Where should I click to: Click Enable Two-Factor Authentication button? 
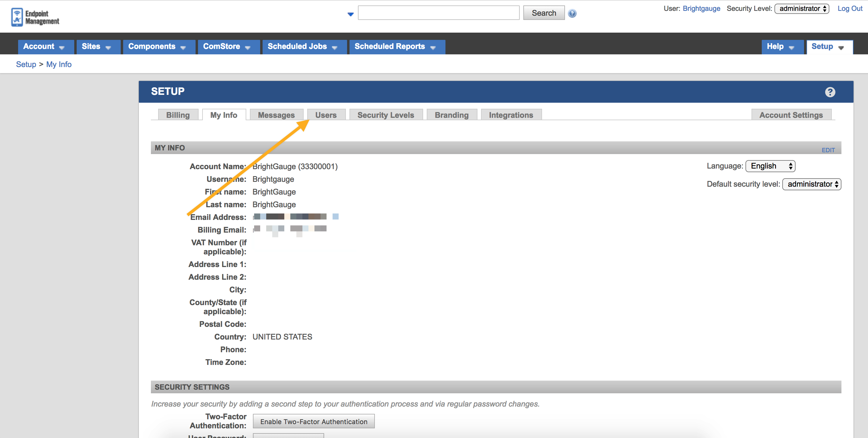coord(313,421)
